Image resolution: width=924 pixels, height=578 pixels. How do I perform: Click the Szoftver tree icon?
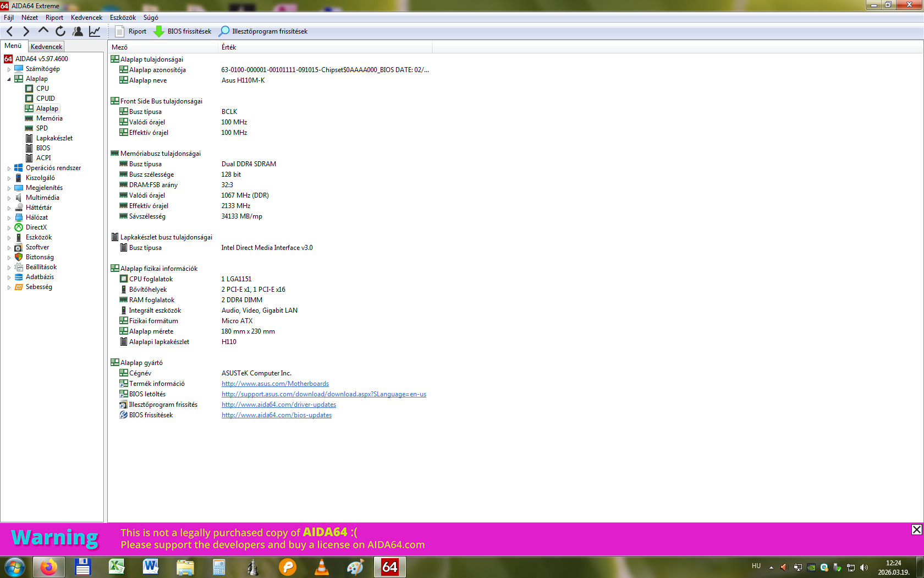tap(19, 247)
